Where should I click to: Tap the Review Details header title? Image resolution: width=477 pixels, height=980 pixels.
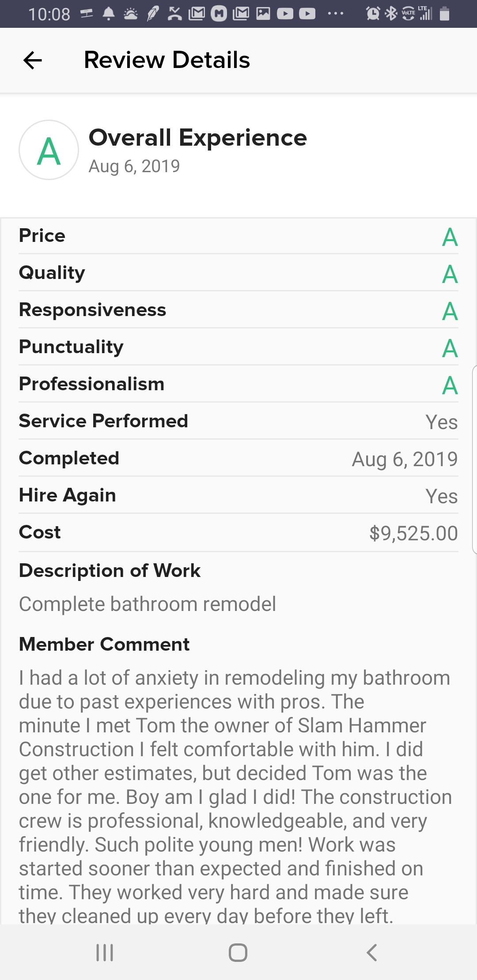[x=167, y=60]
